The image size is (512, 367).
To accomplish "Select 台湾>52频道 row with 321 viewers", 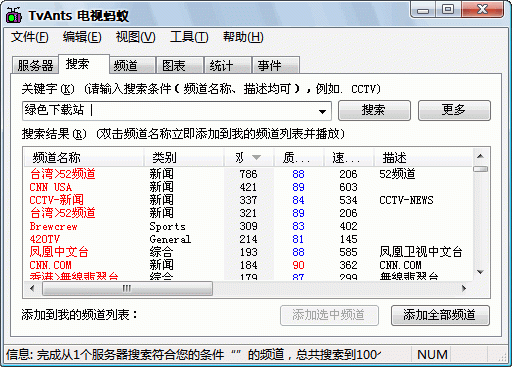I will click(x=248, y=213).
